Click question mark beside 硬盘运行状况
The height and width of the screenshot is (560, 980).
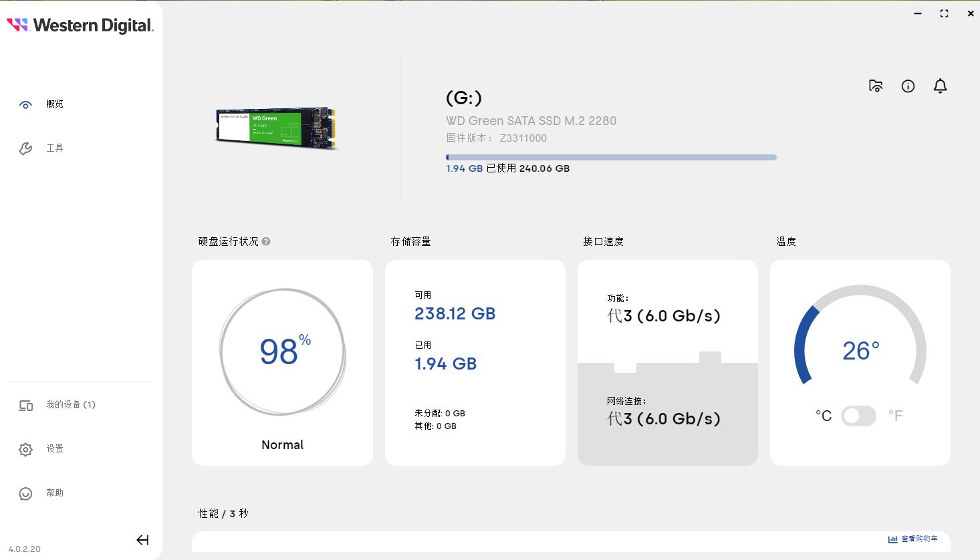pyautogui.click(x=266, y=241)
